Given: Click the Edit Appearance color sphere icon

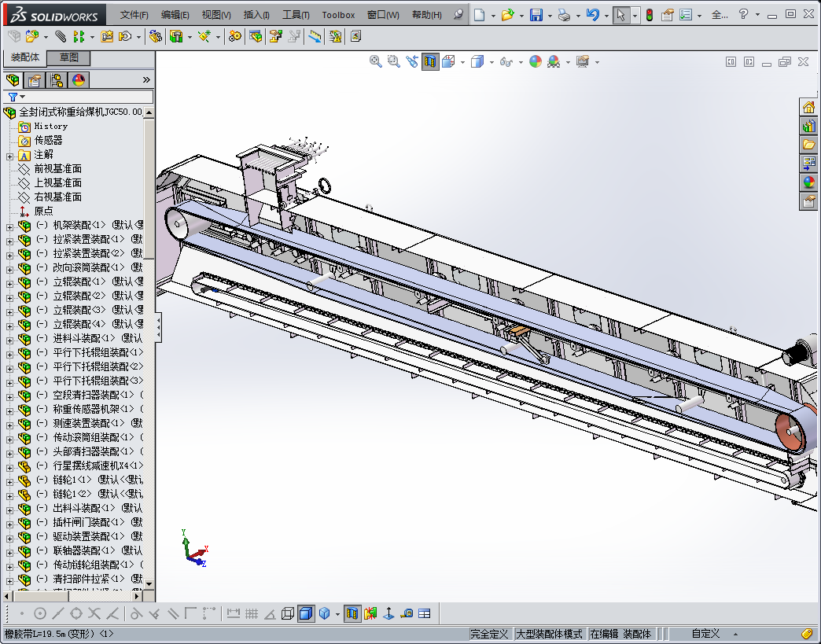Looking at the screenshot, I should [x=535, y=61].
